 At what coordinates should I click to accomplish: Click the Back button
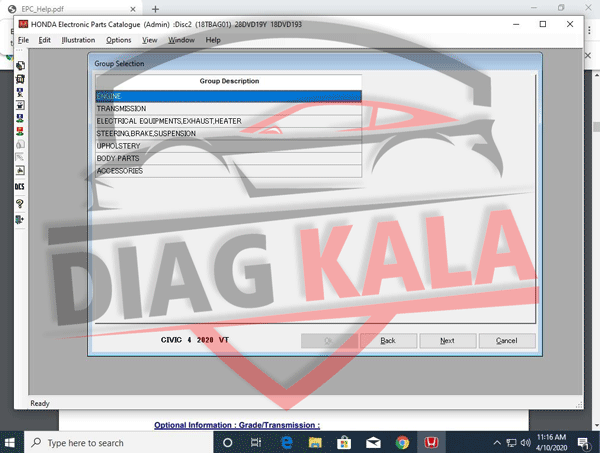[388, 341]
